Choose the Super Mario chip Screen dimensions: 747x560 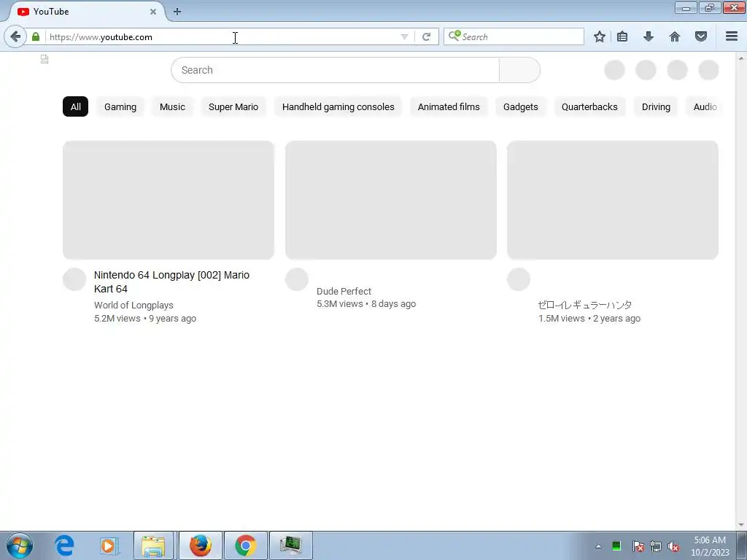click(x=233, y=106)
